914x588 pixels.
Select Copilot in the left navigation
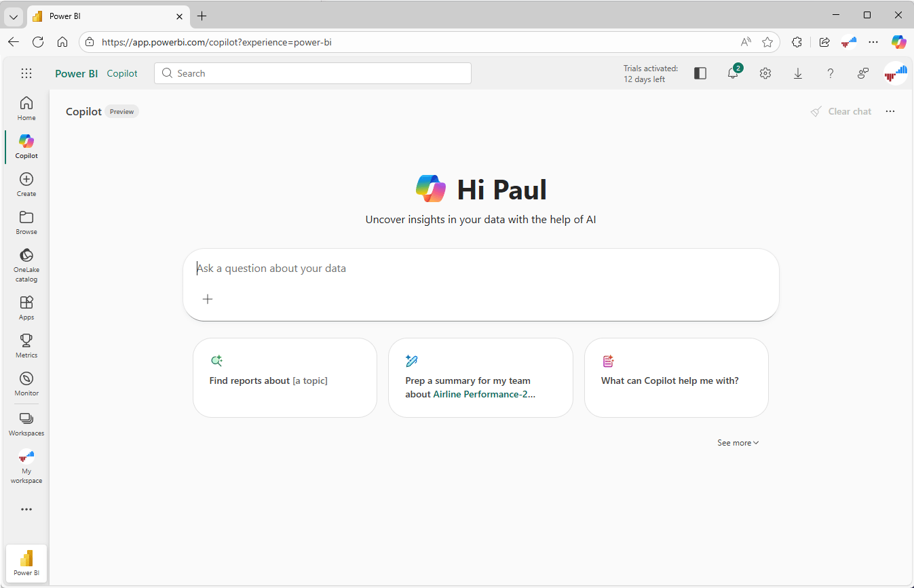click(x=26, y=146)
